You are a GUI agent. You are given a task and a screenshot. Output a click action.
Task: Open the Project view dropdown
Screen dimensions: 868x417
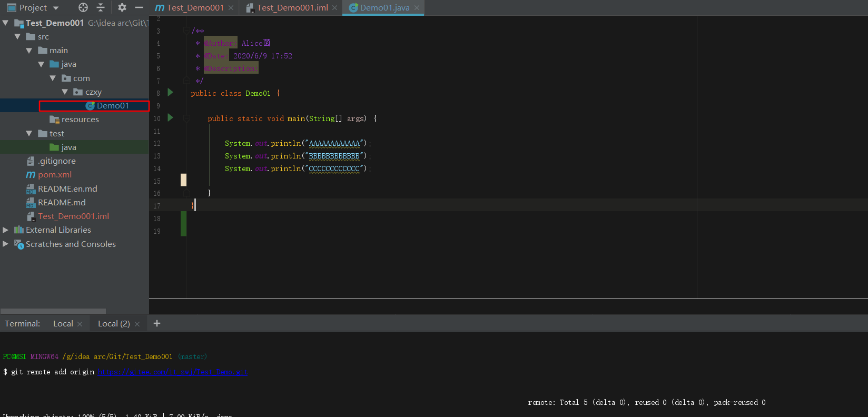33,7
